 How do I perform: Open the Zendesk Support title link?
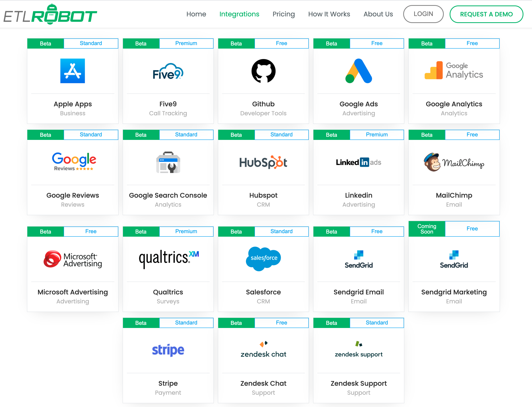(359, 383)
